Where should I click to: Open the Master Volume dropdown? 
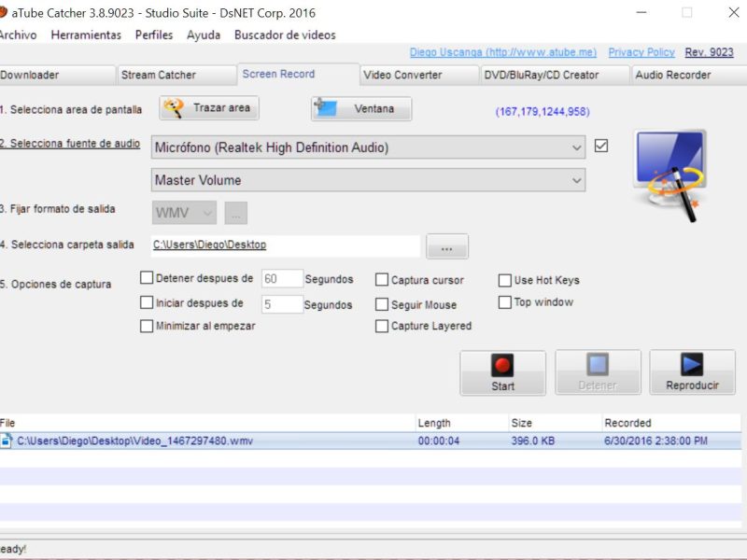click(x=368, y=180)
